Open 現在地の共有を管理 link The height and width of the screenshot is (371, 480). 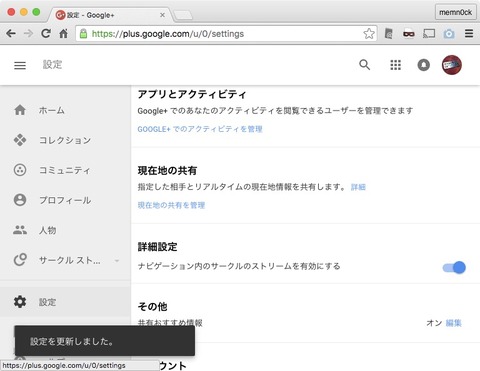pos(171,205)
